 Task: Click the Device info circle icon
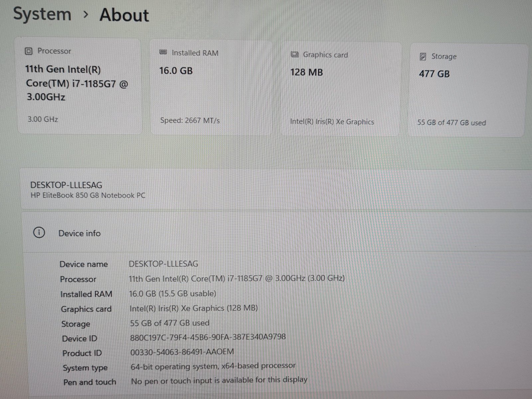point(39,232)
